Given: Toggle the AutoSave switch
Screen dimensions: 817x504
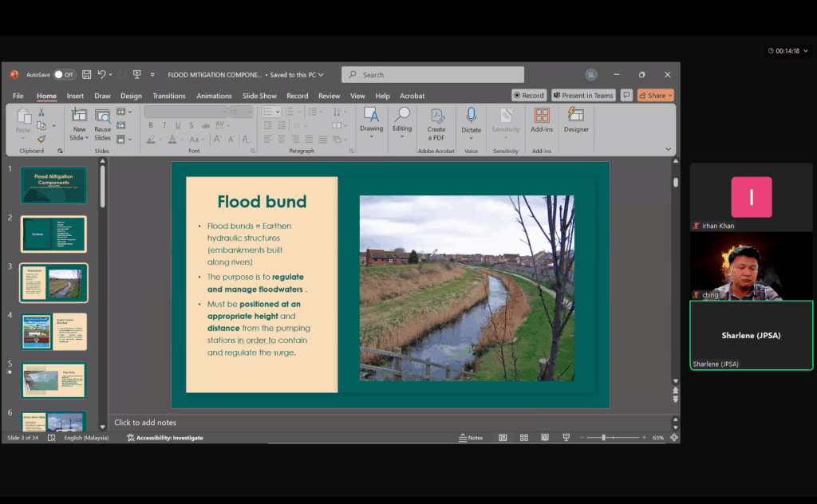Looking at the screenshot, I should pos(64,75).
